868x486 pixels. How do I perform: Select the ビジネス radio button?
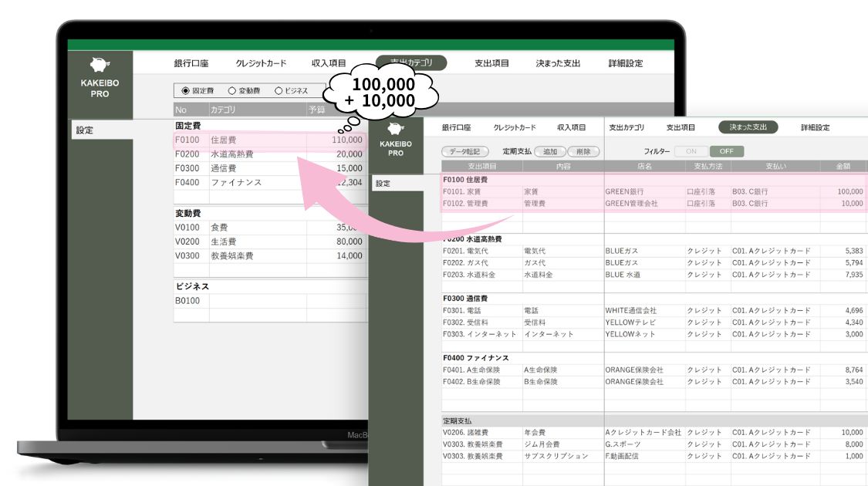tap(278, 91)
